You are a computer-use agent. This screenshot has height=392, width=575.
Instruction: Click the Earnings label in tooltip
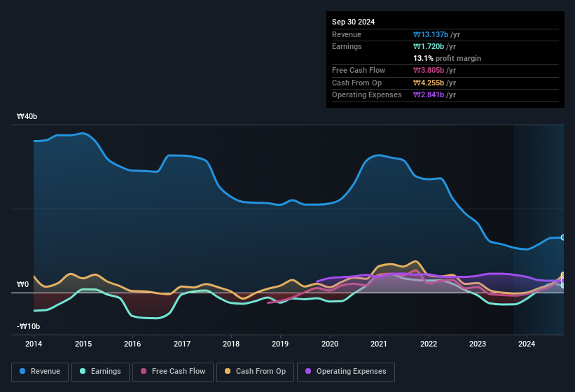click(x=347, y=46)
